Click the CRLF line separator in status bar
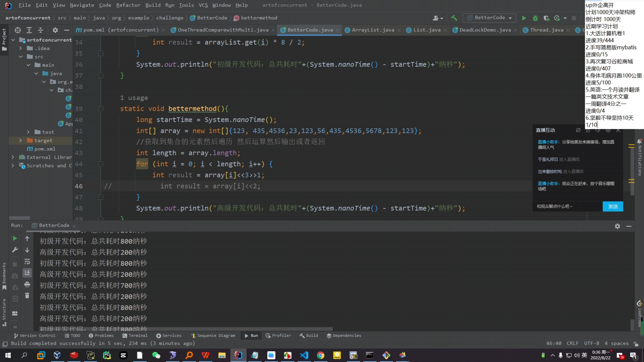Screen dimensions: 644x362 click(x=573, y=343)
